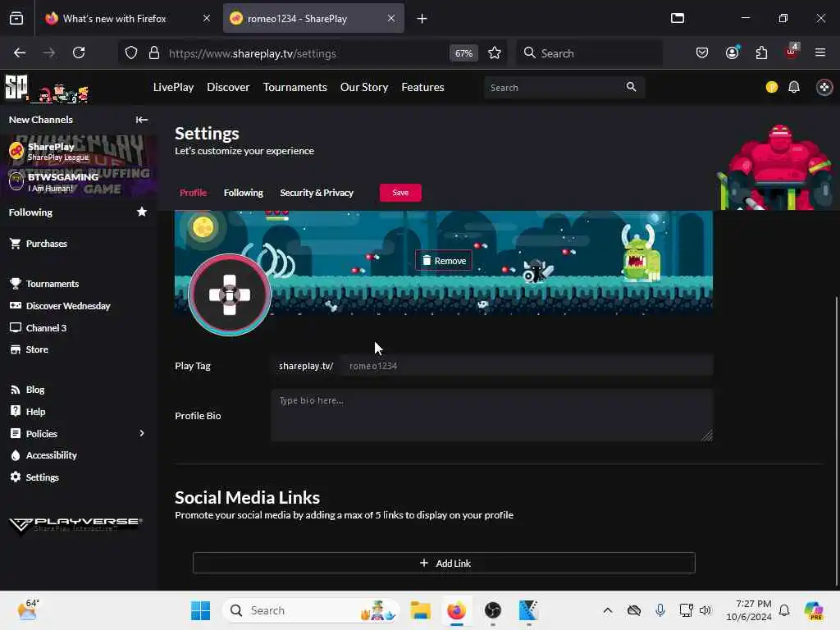Expand the Policies submenu chevron
Screen dimensions: 840x630
point(142,433)
